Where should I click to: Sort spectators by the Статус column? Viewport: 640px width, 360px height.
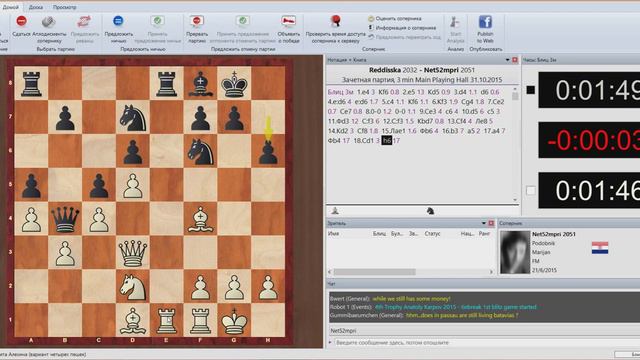(x=432, y=233)
